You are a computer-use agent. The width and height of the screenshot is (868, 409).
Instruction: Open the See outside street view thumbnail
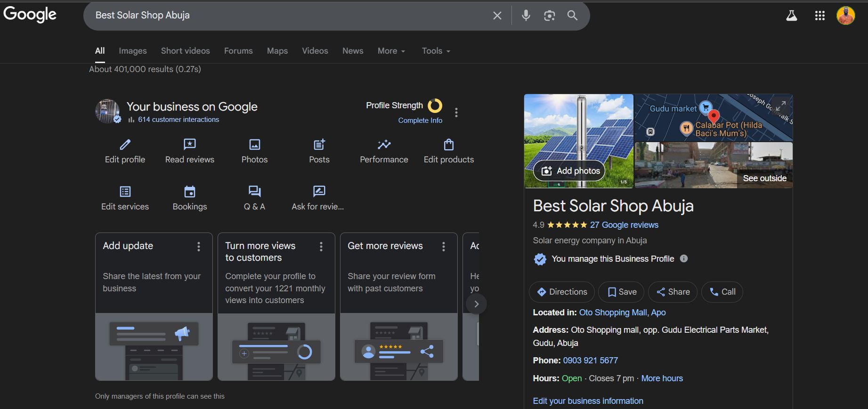pos(714,165)
